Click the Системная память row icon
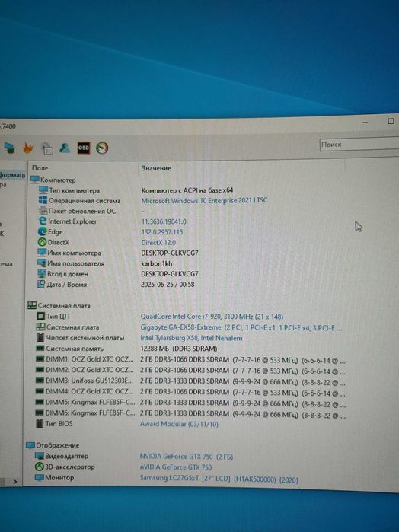The image size is (399, 532). (x=40, y=349)
